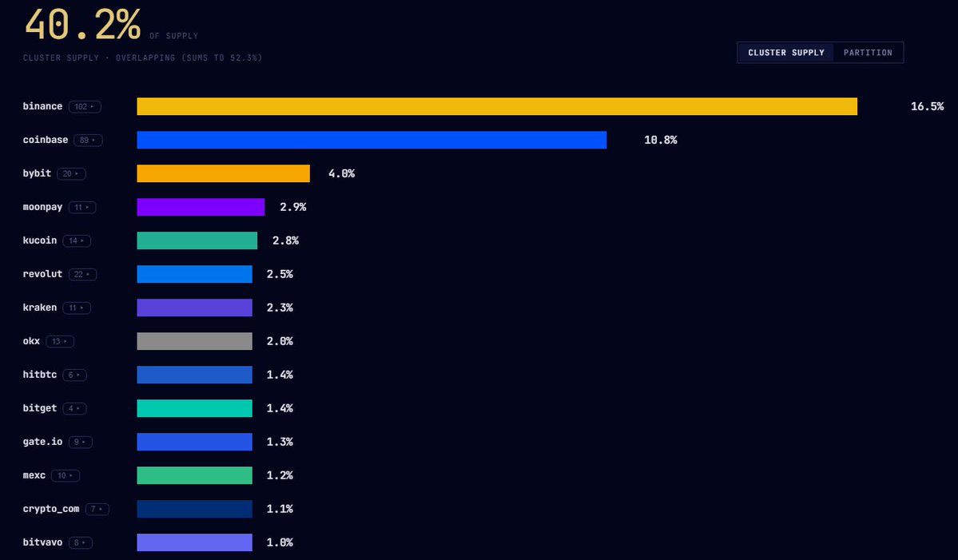Click the turquoise bitget bar

[194, 408]
